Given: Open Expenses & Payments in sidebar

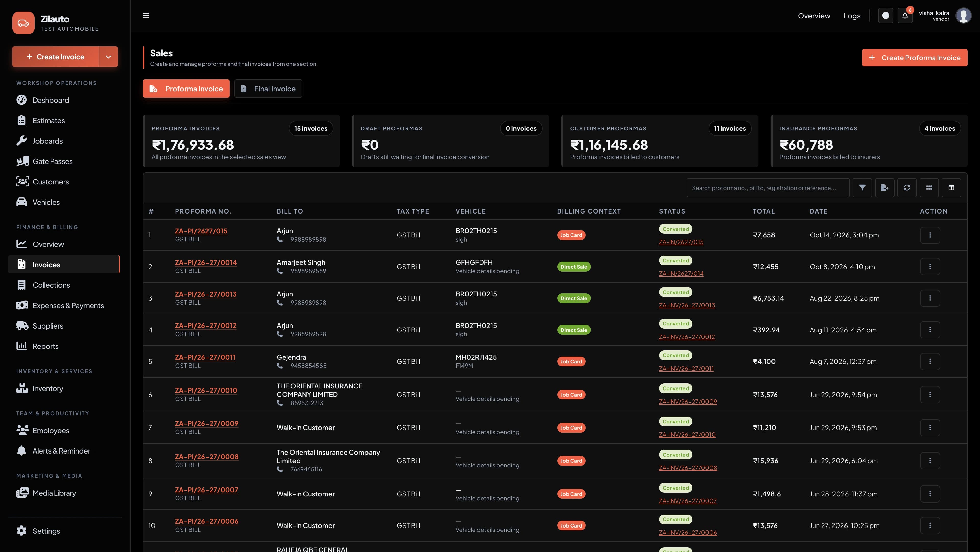Looking at the screenshot, I should coord(64,306).
